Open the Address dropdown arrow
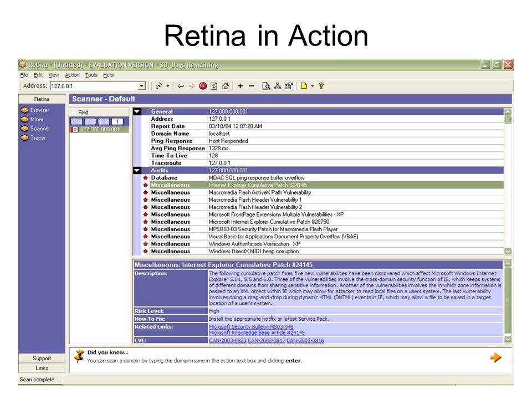This screenshot has height=399, width=532. (142, 86)
